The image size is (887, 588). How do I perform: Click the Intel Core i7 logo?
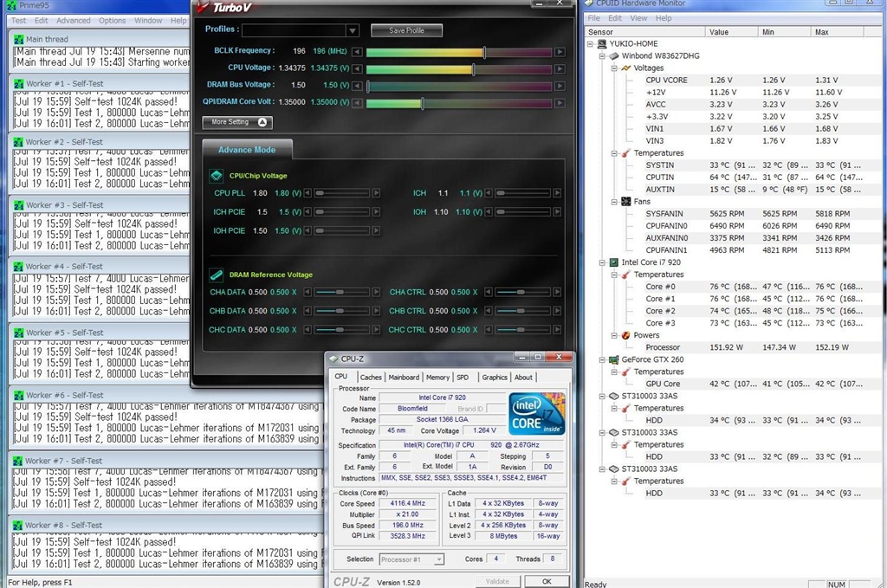point(537,415)
